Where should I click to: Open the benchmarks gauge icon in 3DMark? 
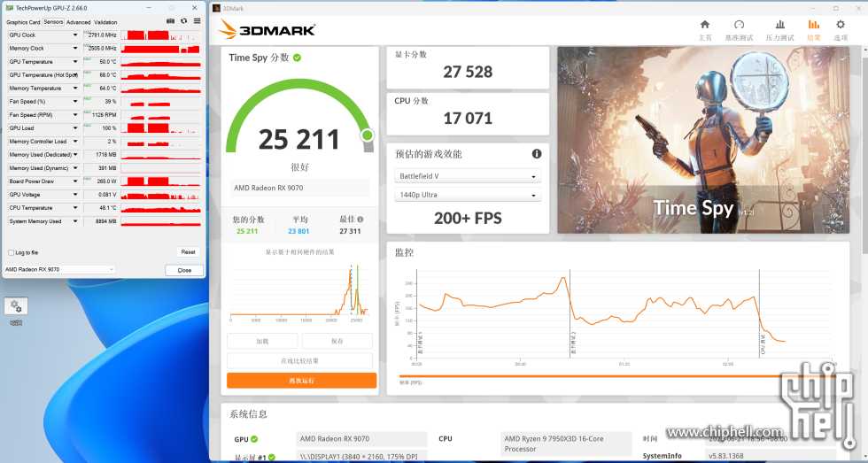tap(739, 24)
